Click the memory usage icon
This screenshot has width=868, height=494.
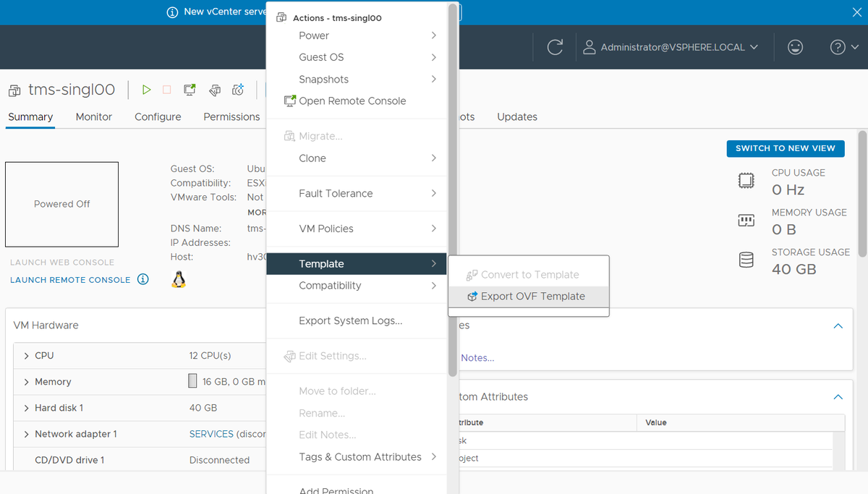(x=746, y=221)
